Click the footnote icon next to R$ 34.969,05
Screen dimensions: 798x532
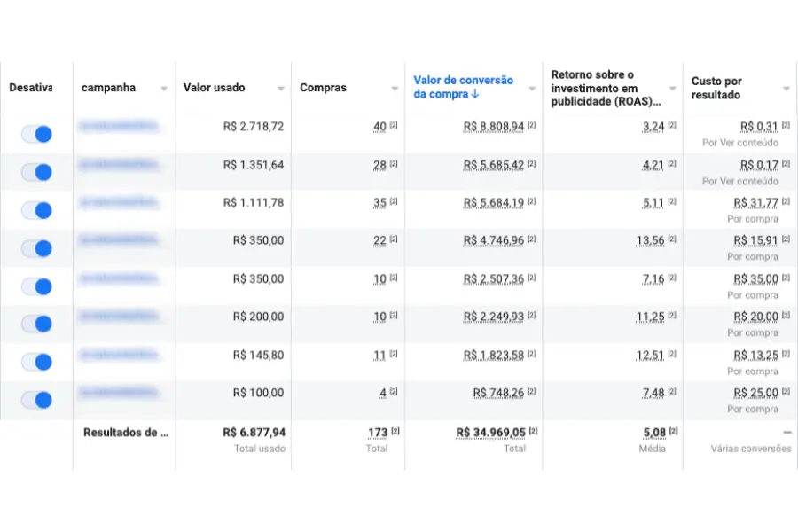click(x=534, y=431)
